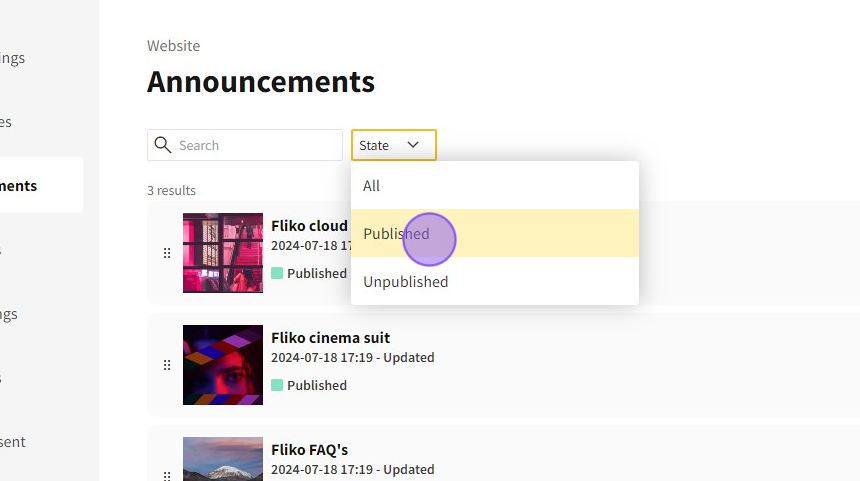Click the Website breadcrumb above Announcements
This screenshot has height=481, width=860.
point(173,46)
